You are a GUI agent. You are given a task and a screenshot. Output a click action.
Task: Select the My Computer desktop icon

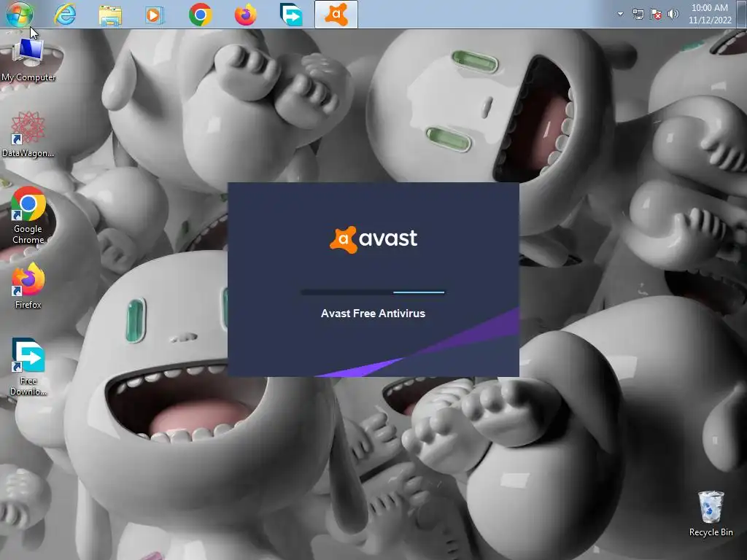28,60
